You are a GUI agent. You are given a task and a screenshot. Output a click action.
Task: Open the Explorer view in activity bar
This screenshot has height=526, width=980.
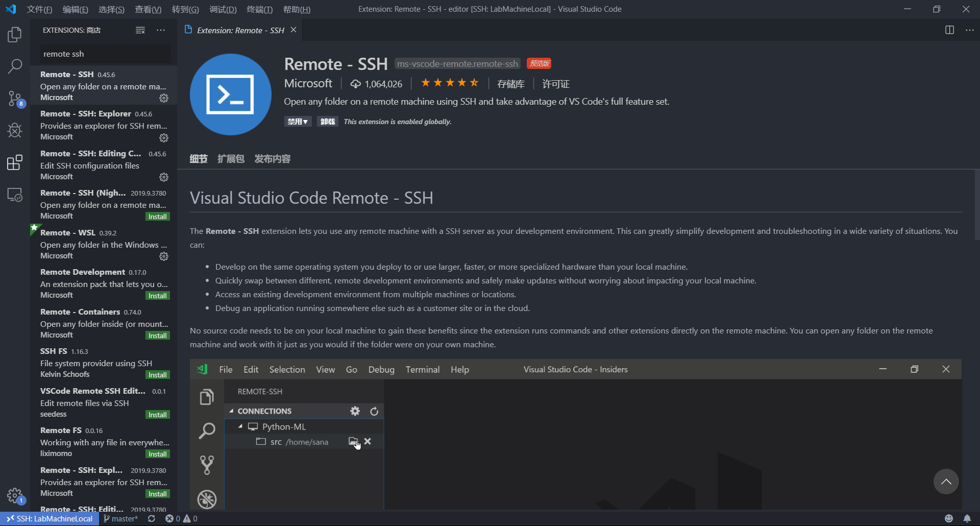point(15,35)
